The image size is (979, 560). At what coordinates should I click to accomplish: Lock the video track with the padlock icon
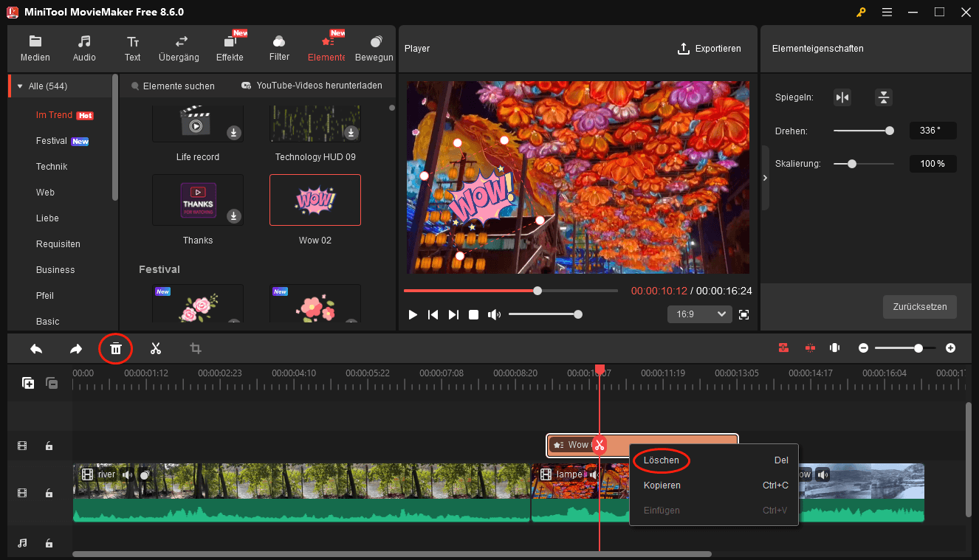(49, 493)
